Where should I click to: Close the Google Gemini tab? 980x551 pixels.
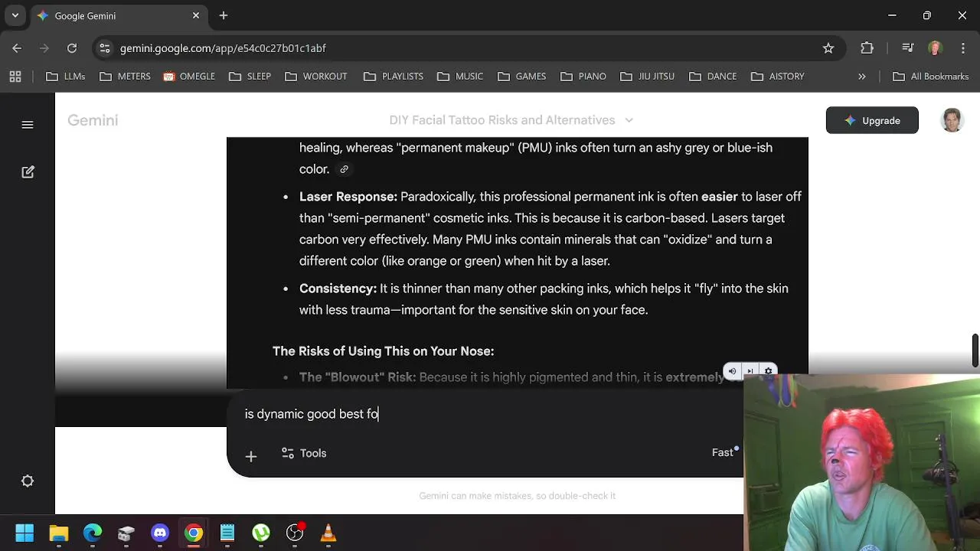pyautogui.click(x=196, y=15)
